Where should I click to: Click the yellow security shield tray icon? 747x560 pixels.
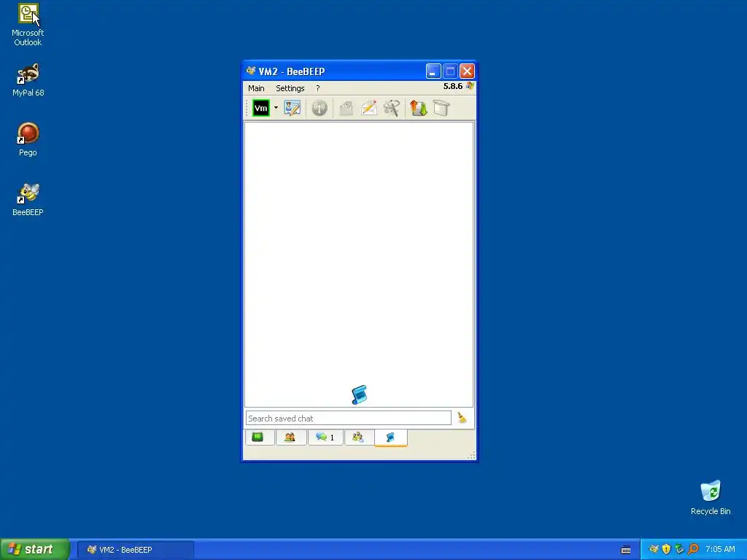pyautogui.click(x=667, y=550)
